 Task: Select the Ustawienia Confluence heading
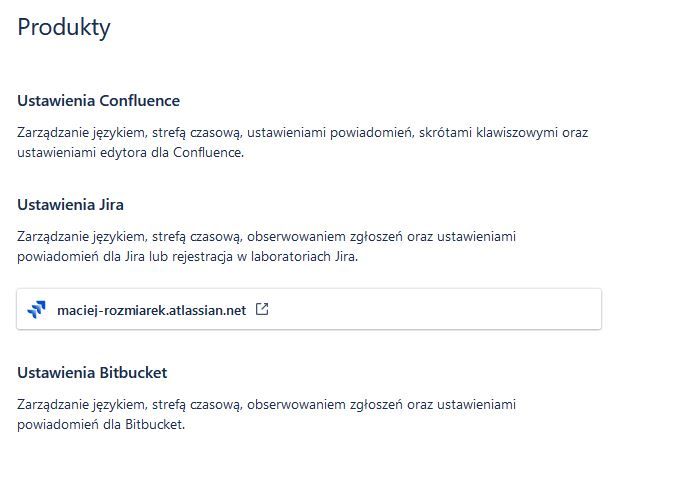pos(99,101)
